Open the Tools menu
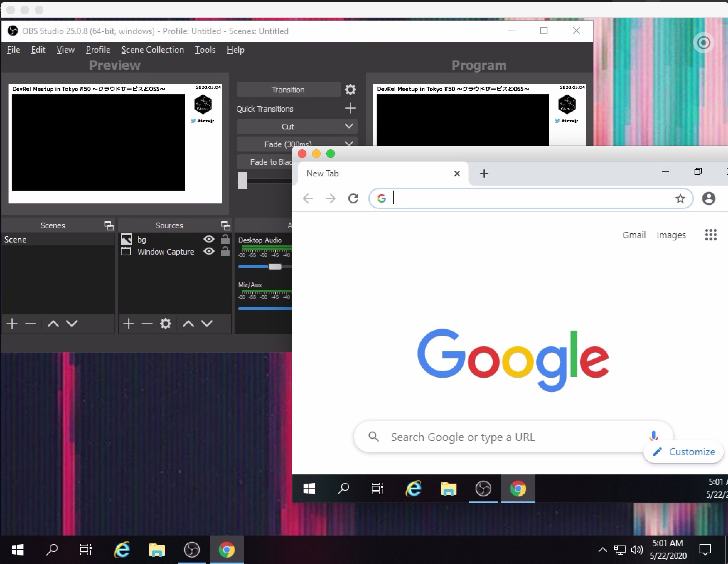 [205, 50]
